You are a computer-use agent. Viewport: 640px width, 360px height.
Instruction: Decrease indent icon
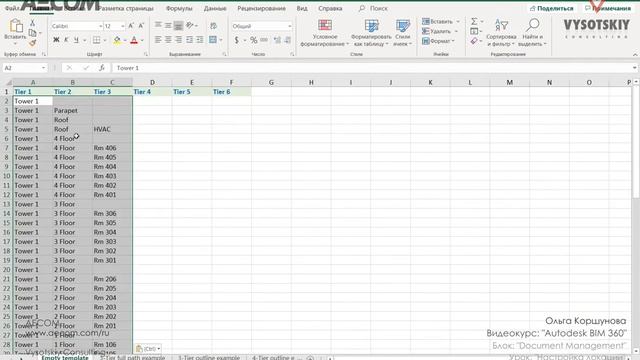click(x=189, y=40)
